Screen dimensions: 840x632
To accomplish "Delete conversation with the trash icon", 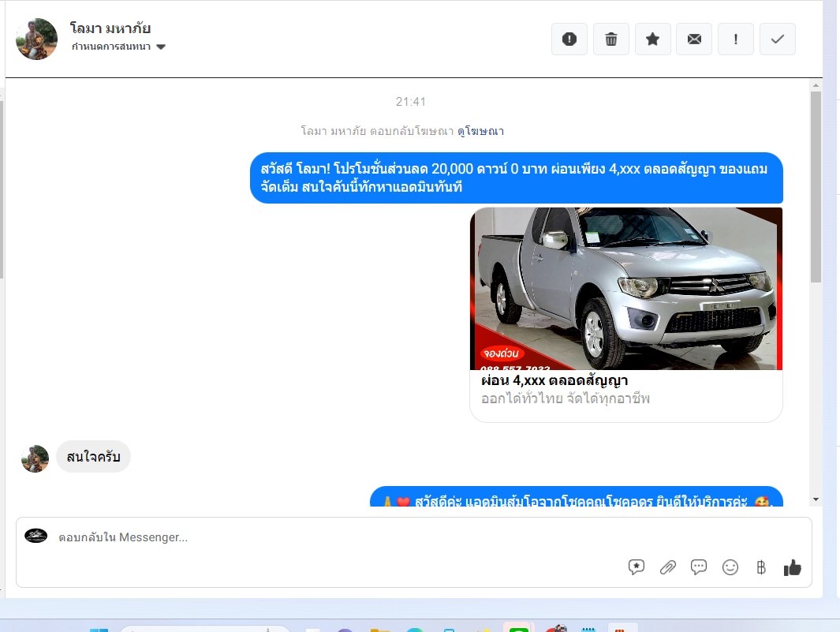I will click(x=610, y=39).
